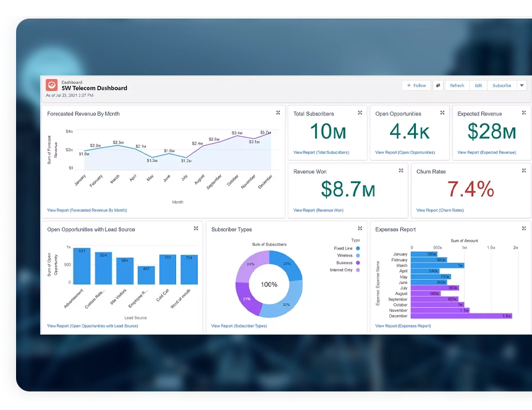532x410 pixels.
Task: Expand the Total Subscribers widget
Action: coord(360,113)
